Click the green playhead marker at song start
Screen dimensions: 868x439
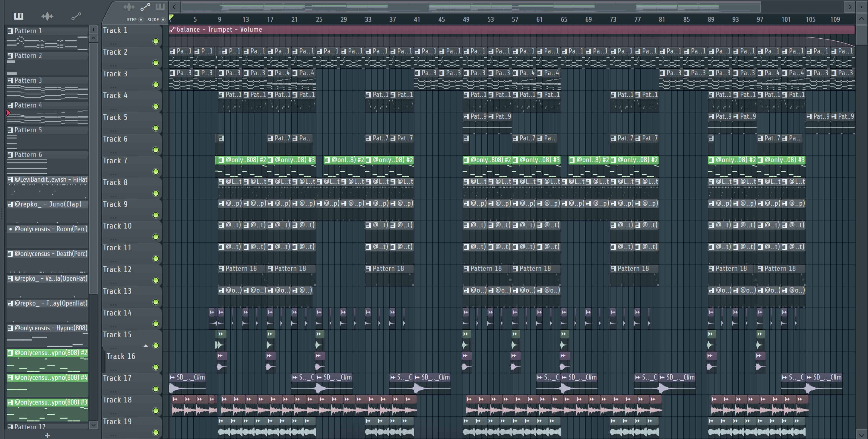tap(171, 18)
